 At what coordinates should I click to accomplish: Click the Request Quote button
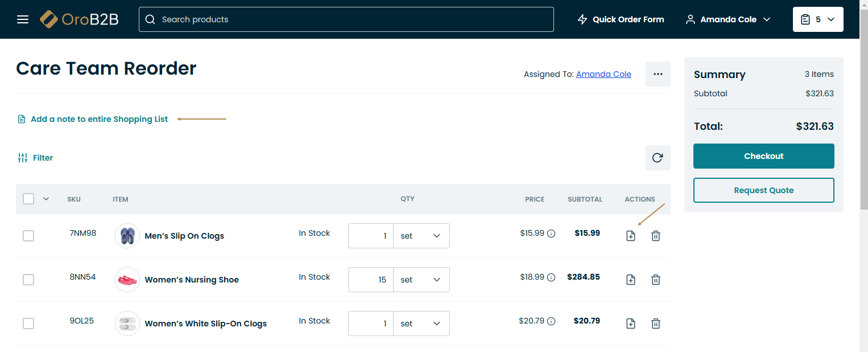(763, 190)
